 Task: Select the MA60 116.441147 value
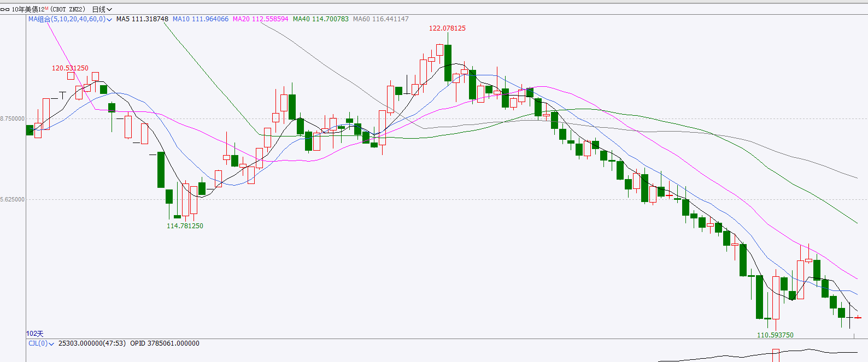380,19
